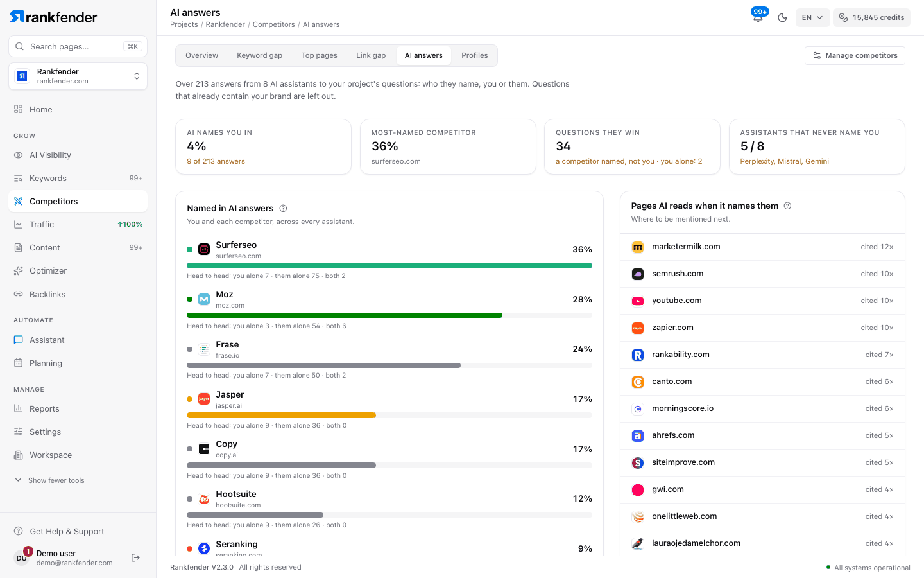Open the Workspace building icon
The image size is (924, 578).
(x=18, y=455)
